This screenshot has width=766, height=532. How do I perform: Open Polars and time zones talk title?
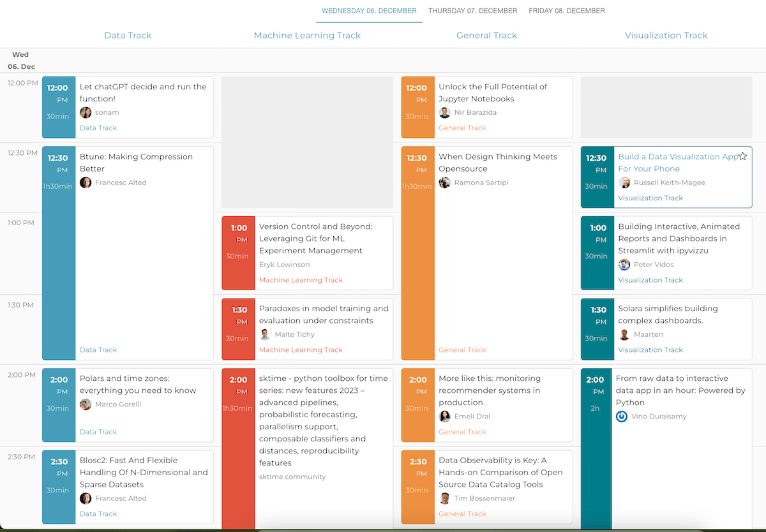[x=138, y=384]
